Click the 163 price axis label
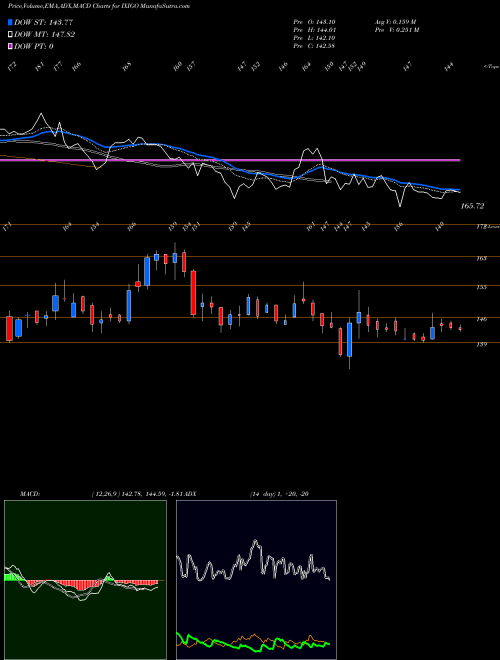This screenshot has height=660, width=500. pos(481,258)
